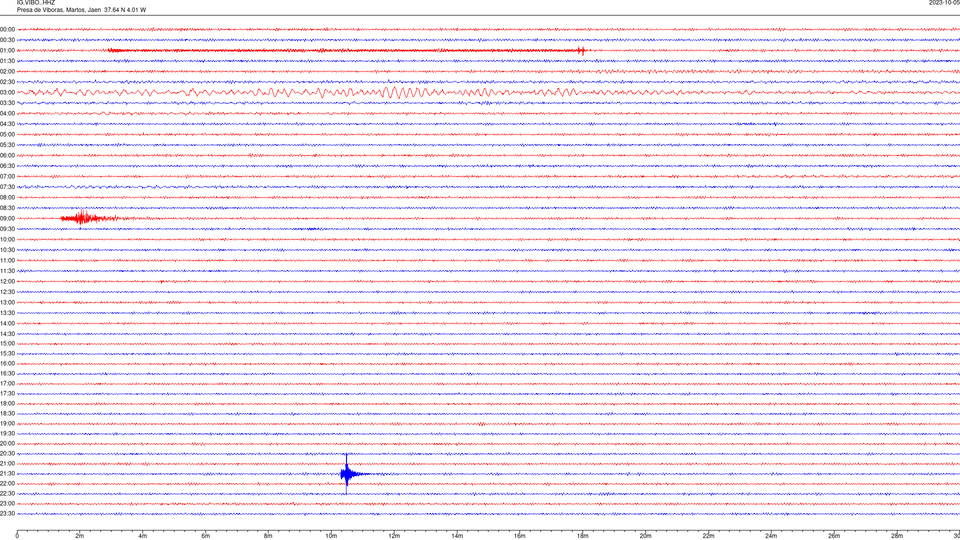Select the 10:30 trace time label
The image size is (960, 540).
[7, 250]
